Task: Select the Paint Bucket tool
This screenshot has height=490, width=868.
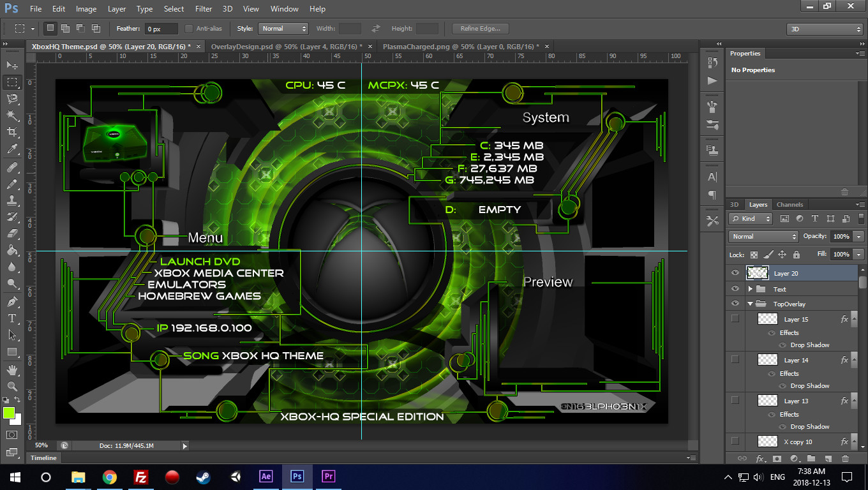Action: (x=12, y=250)
